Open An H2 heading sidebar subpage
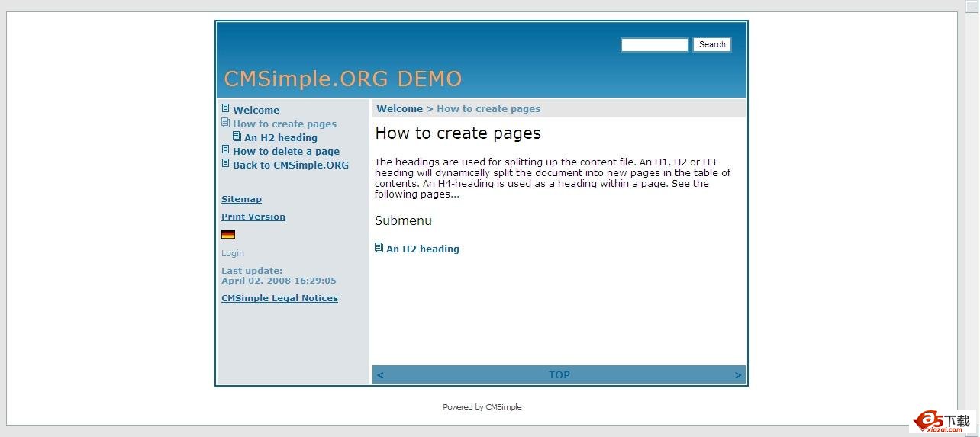980x437 pixels. coord(281,137)
